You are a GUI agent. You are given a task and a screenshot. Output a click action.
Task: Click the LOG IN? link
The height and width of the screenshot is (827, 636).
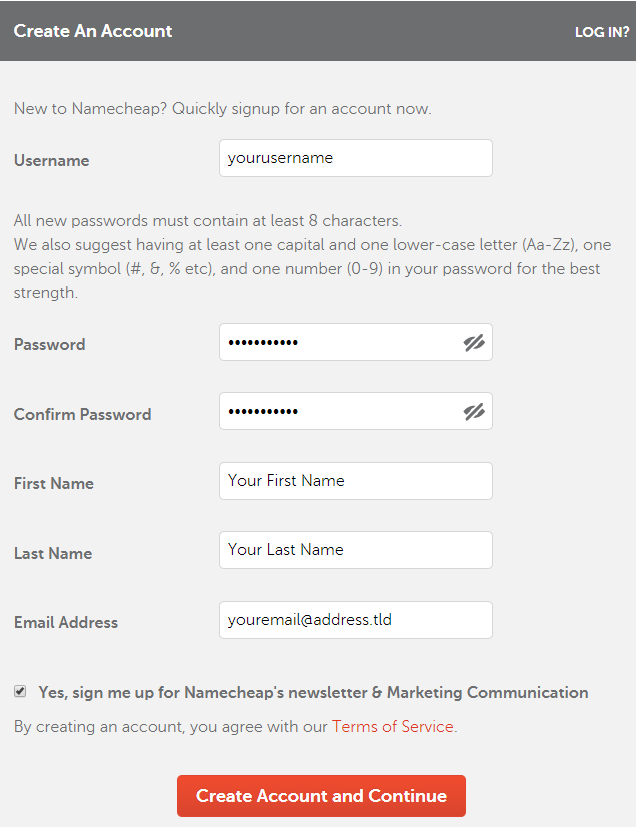[x=602, y=32]
